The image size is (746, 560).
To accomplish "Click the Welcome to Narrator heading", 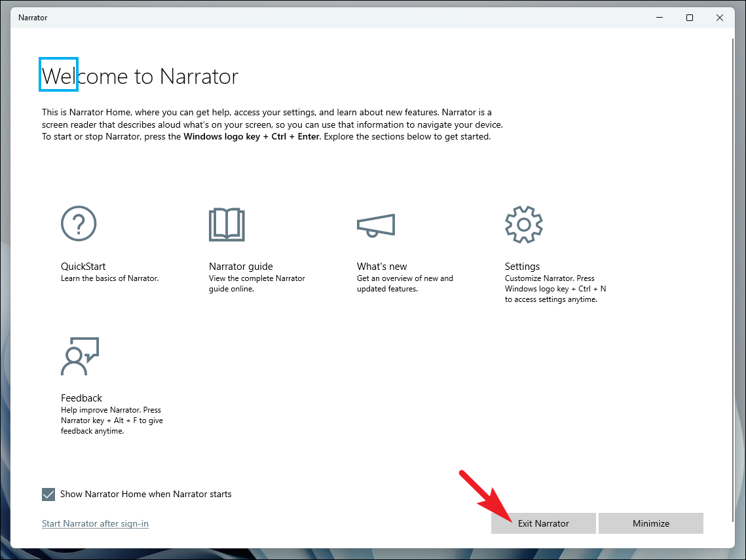I will (140, 76).
